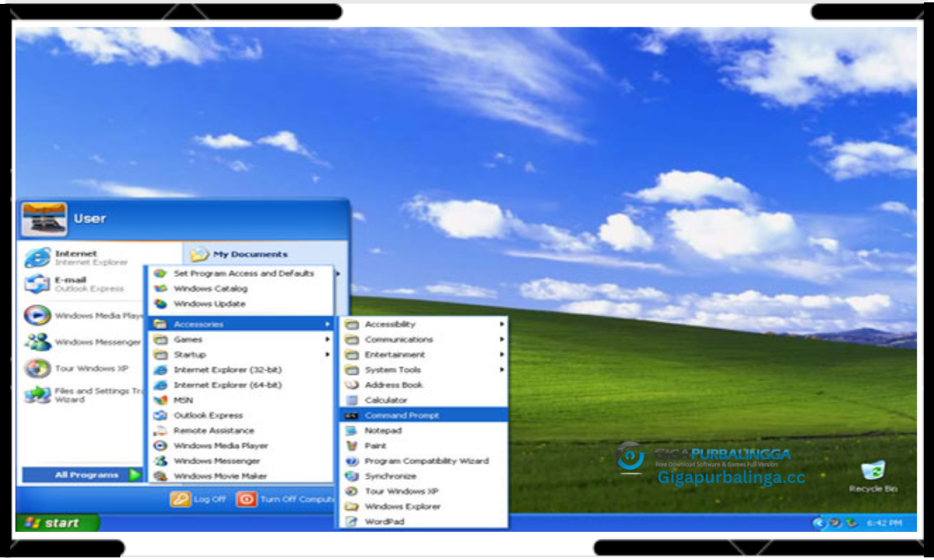934x560 pixels.
Task: Open Windows Messenger in Start menu left pane
Action: 82,342
